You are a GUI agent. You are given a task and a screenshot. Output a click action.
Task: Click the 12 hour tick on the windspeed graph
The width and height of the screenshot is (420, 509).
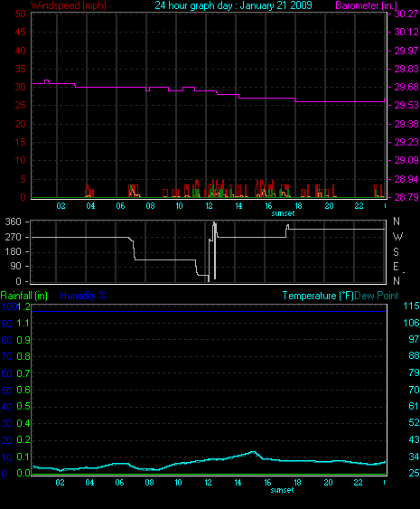pos(209,206)
